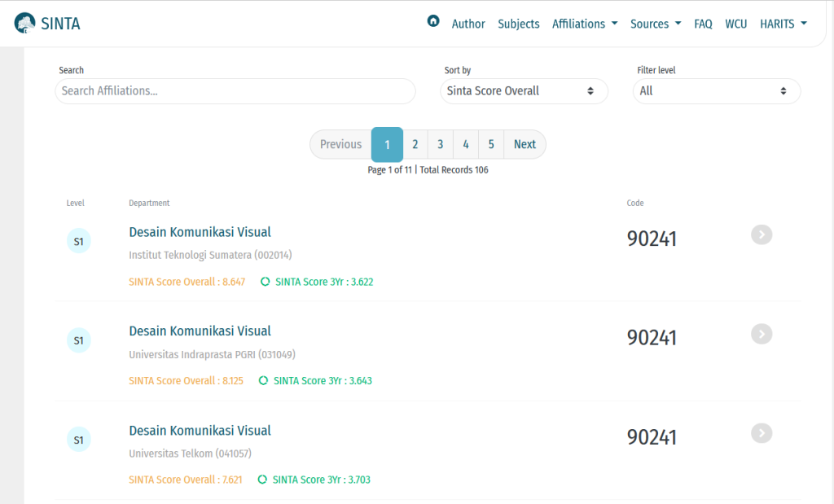Click the Department column header
The height and width of the screenshot is (504, 834).
[x=149, y=203]
